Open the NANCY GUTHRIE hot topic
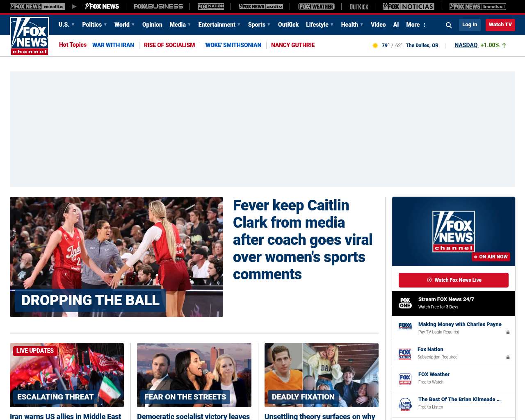Viewport: 525px width, 420px height. click(293, 45)
